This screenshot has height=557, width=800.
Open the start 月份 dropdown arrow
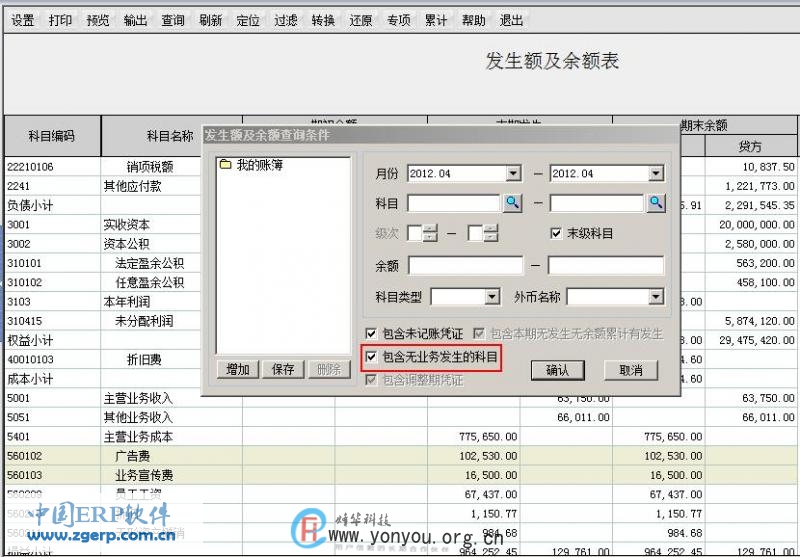pos(513,173)
